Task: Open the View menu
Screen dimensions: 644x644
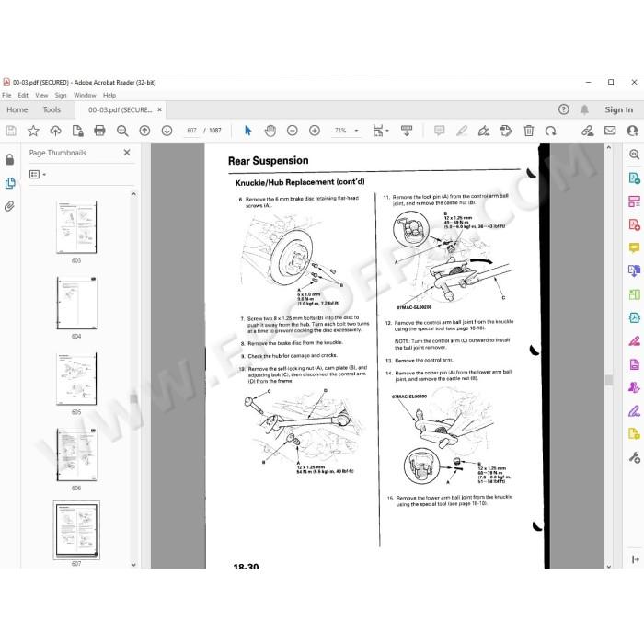Action: click(x=41, y=95)
